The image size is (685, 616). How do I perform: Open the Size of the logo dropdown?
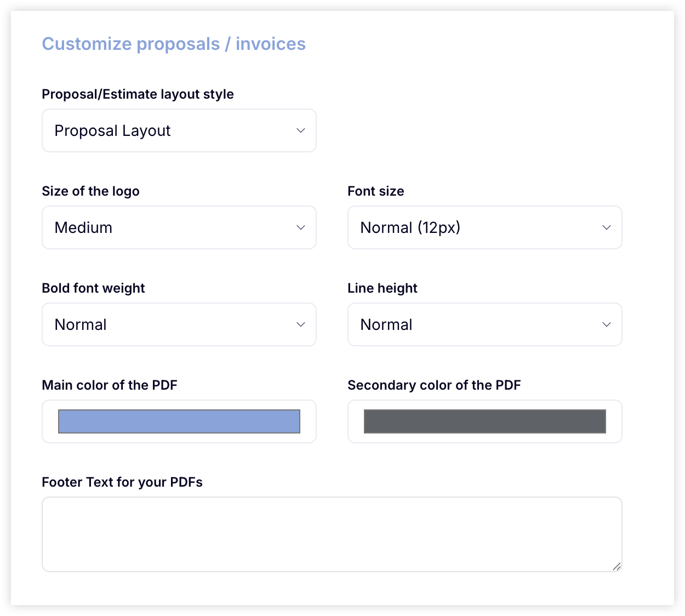coord(179,227)
